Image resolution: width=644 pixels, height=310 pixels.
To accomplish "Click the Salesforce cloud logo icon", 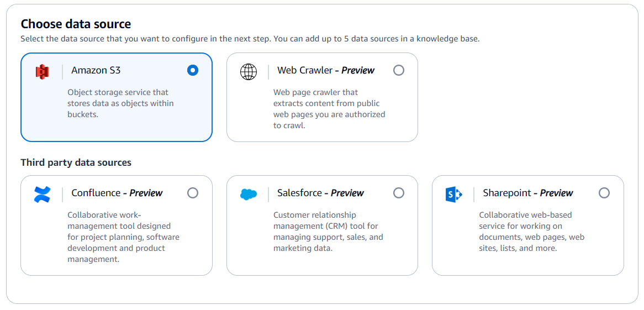I will [x=249, y=194].
